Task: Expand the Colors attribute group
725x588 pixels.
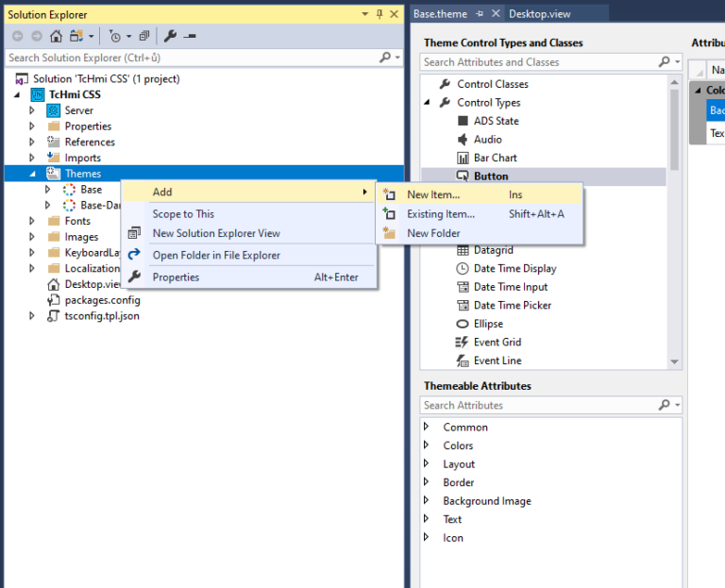Action: click(428, 445)
